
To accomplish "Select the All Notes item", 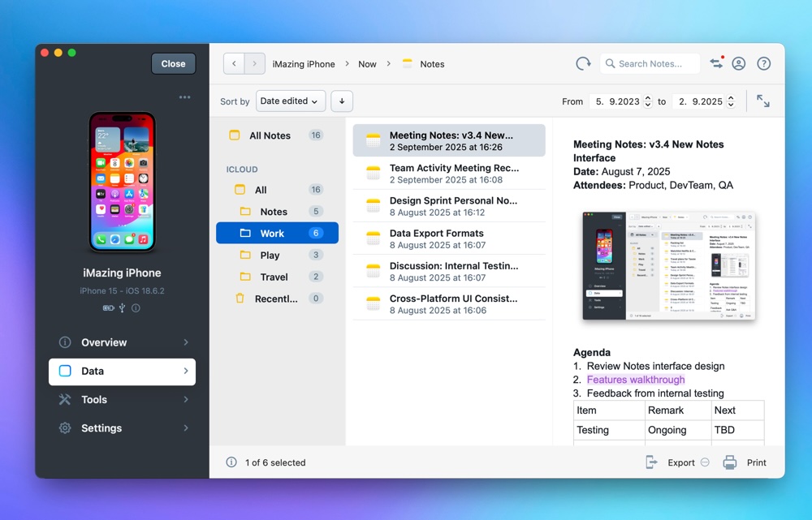I will tap(277, 135).
